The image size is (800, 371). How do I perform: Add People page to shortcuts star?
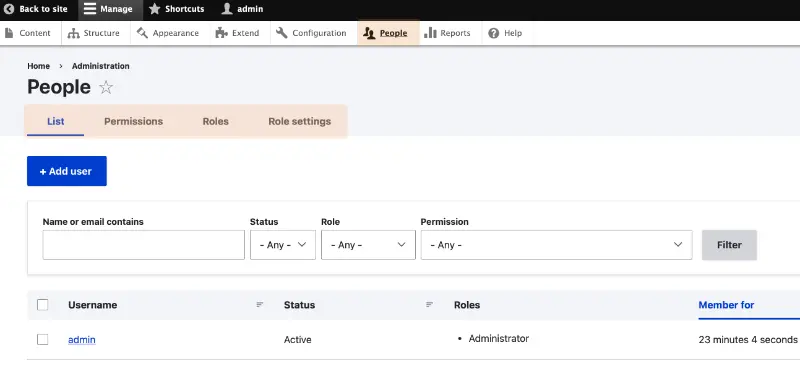click(x=106, y=88)
